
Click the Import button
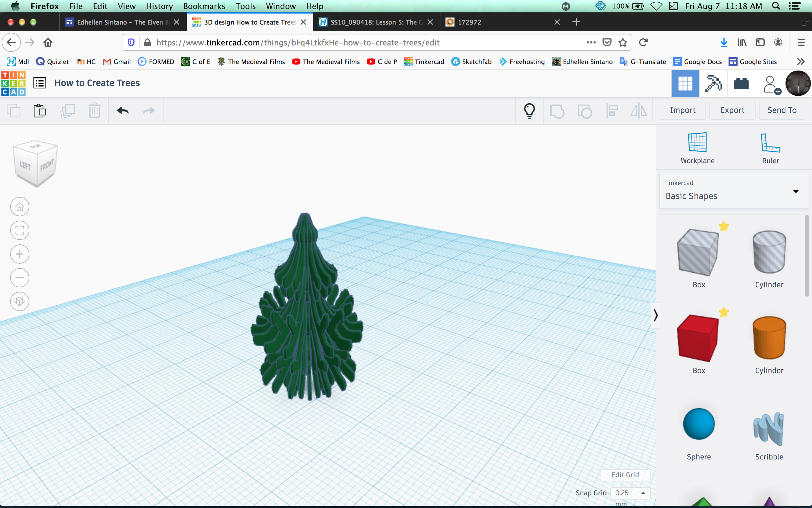tap(683, 111)
